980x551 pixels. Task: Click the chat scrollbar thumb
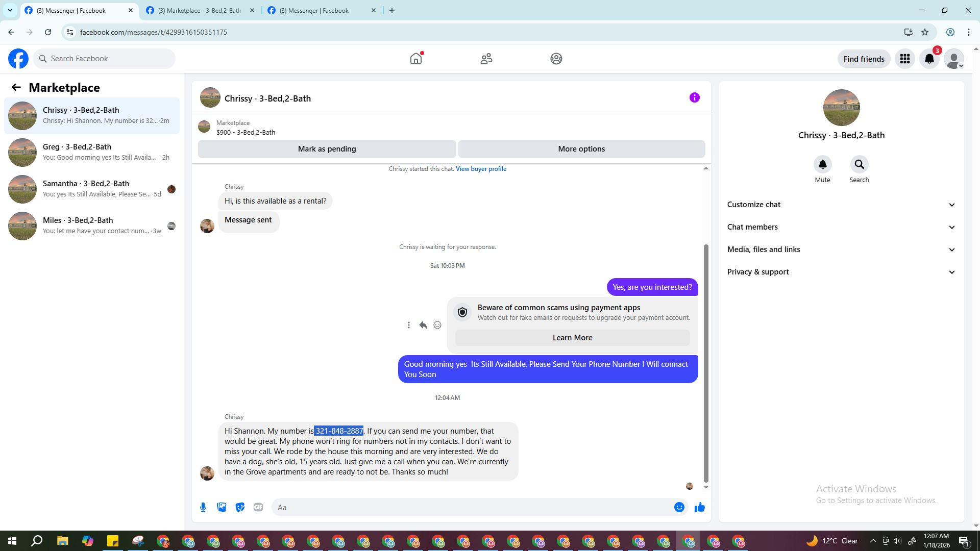point(706,362)
